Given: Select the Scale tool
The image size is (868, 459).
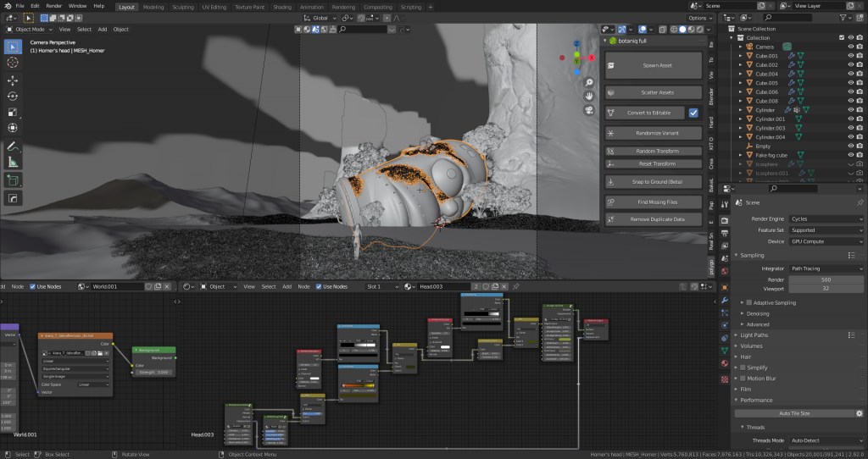Looking at the screenshot, I should coord(13,113).
